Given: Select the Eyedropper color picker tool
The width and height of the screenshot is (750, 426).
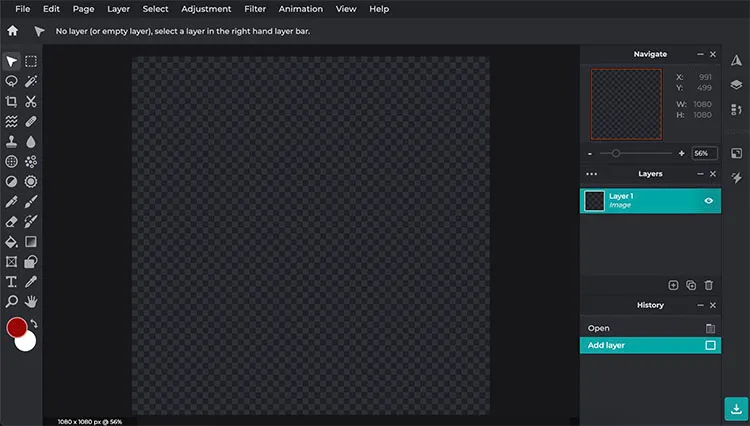Looking at the screenshot, I should (x=31, y=282).
